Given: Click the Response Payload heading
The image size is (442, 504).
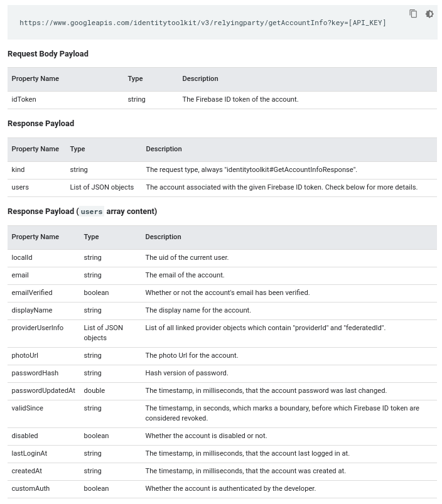Looking at the screenshot, I should point(41,124).
